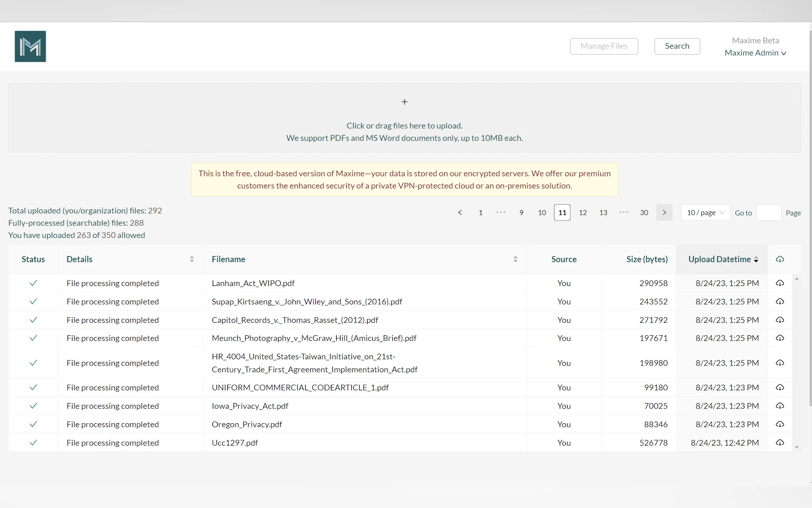Download the Ucc1297.pdf file
812x508 pixels.
pos(779,443)
